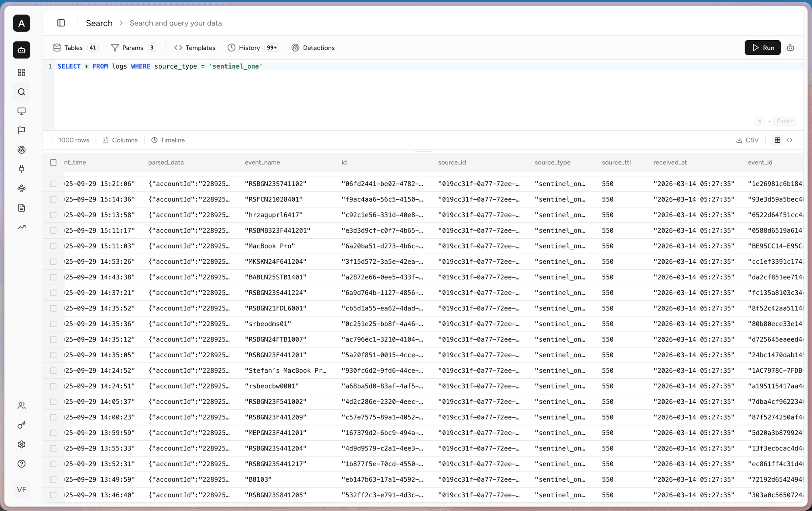Open Detections tab
This screenshot has width=812, height=511.
313,48
